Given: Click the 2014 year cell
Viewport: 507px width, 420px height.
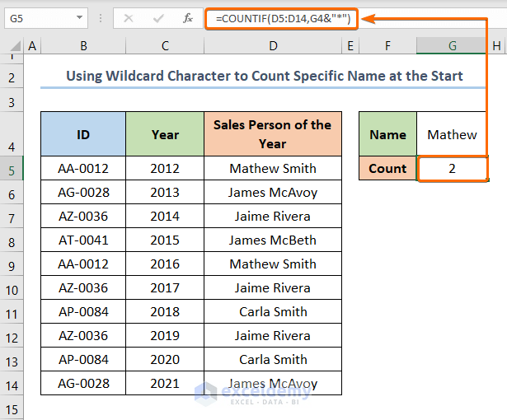Looking at the screenshot, I should (165, 216).
